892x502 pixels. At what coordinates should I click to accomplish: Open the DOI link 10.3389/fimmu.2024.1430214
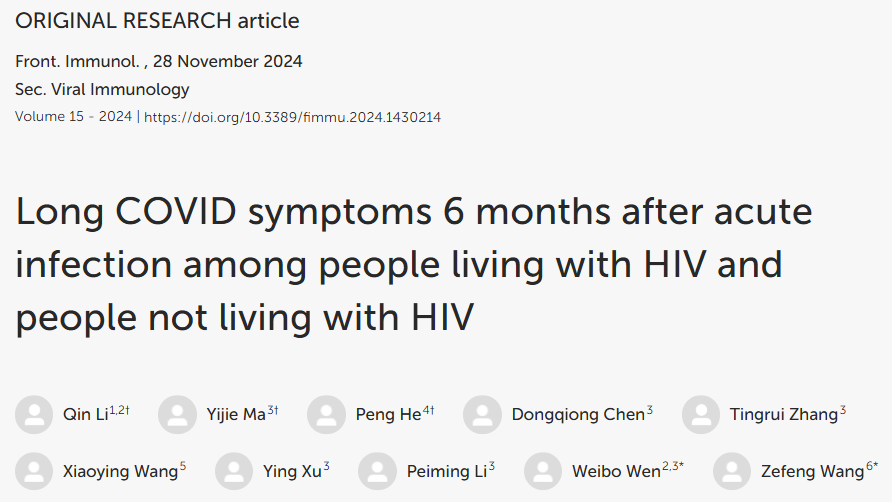tap(292, 117)
